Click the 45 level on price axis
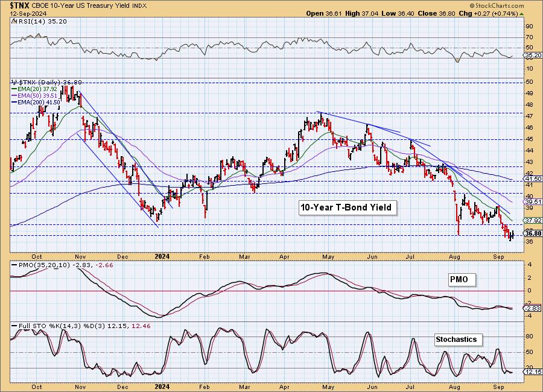 [530, 139]
